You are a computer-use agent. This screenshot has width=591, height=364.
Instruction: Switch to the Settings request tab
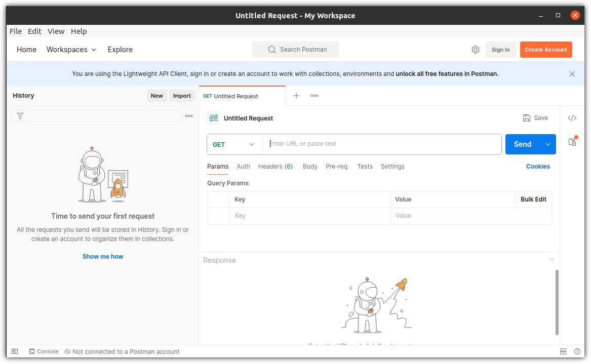pyautogui.click(x=392, y=167)
